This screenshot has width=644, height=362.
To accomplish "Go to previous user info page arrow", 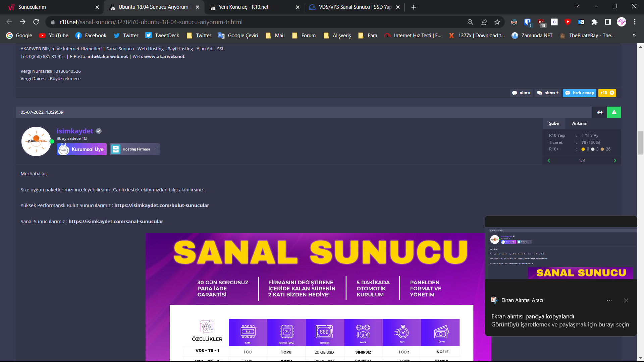I will point(549,161).
